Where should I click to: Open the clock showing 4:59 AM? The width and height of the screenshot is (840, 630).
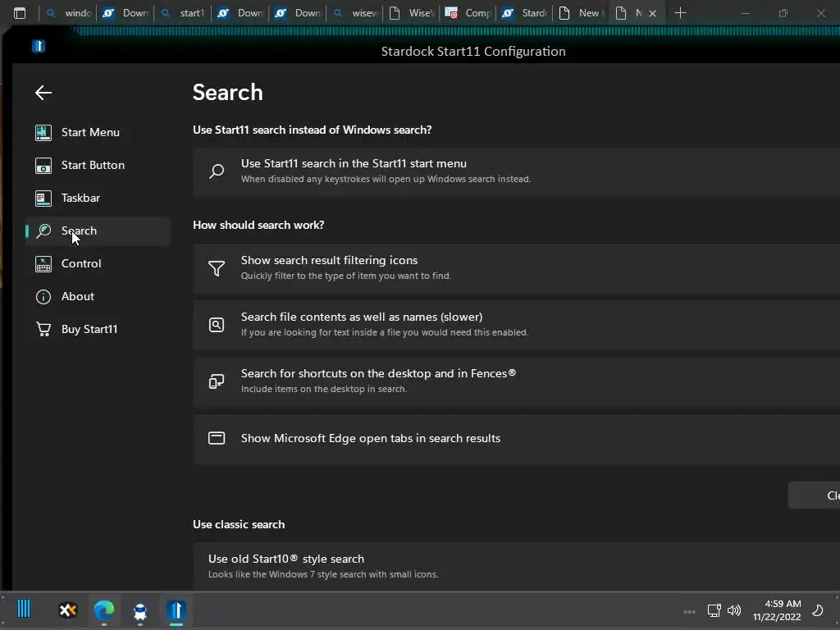[777, 610]
